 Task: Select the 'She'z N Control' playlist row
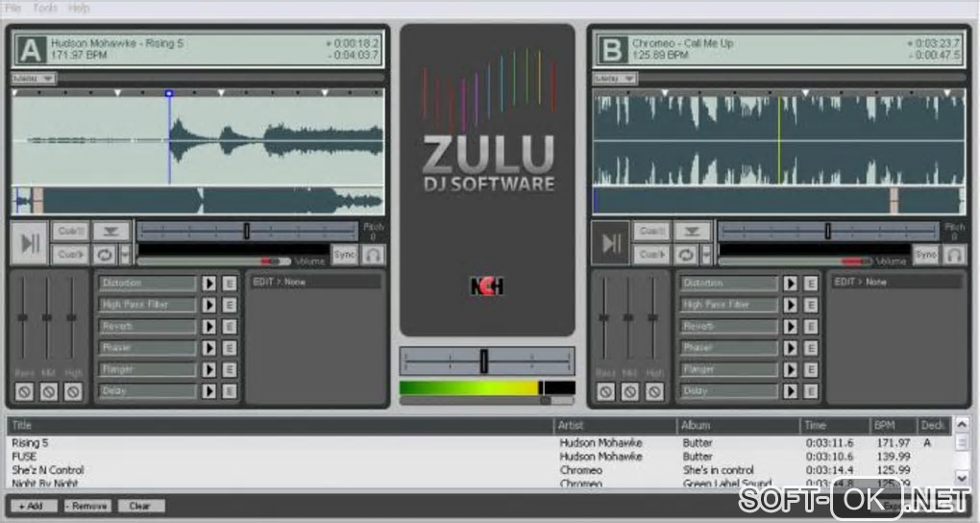(x=479, y=470)
